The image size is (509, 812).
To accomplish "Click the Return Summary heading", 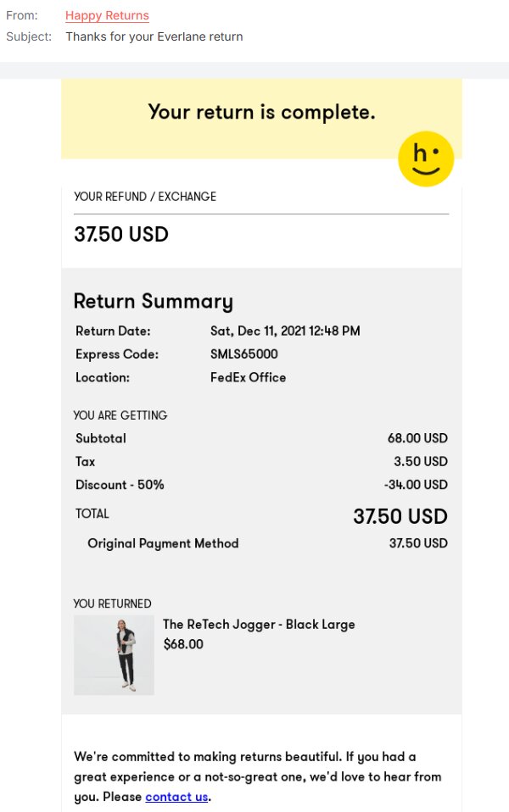I will tap(153, 301).
